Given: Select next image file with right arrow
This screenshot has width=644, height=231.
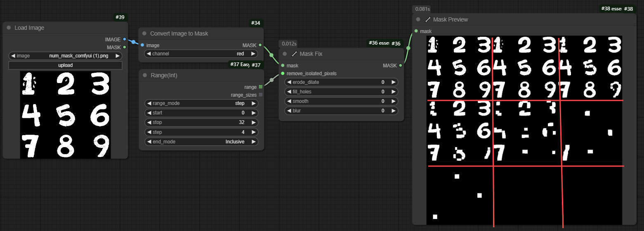Looking at the screenshot, I should coord(118,56).
